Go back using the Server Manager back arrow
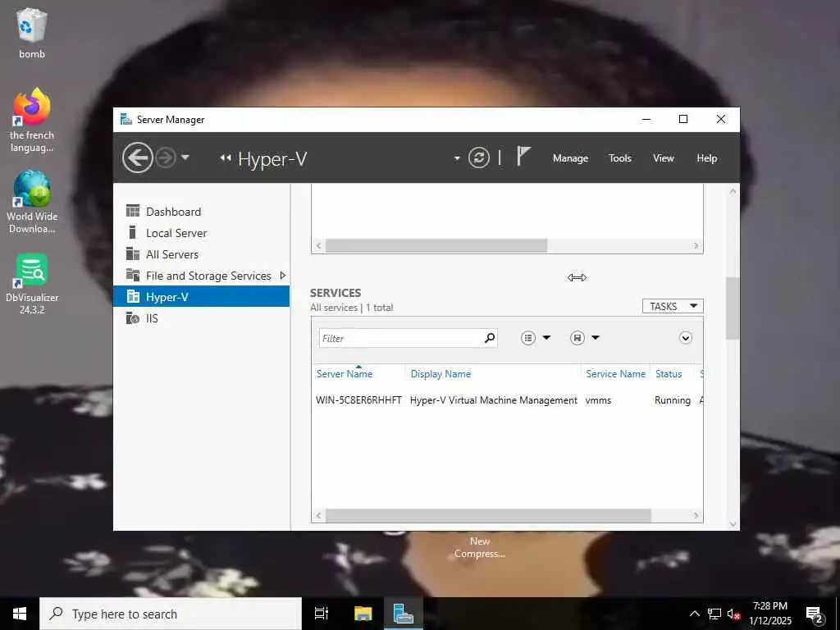Image resolution: width=840 pixels, height=630 pixels. [137, 157]
